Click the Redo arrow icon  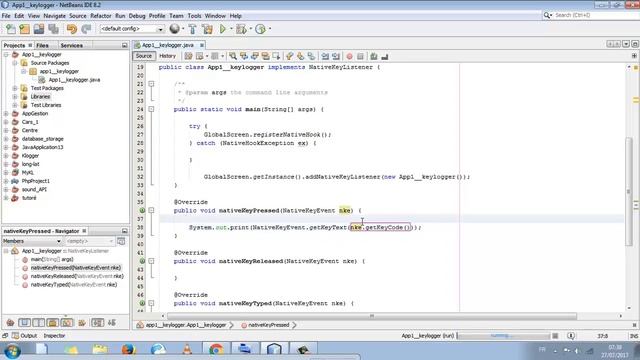(x=86, y=29)
